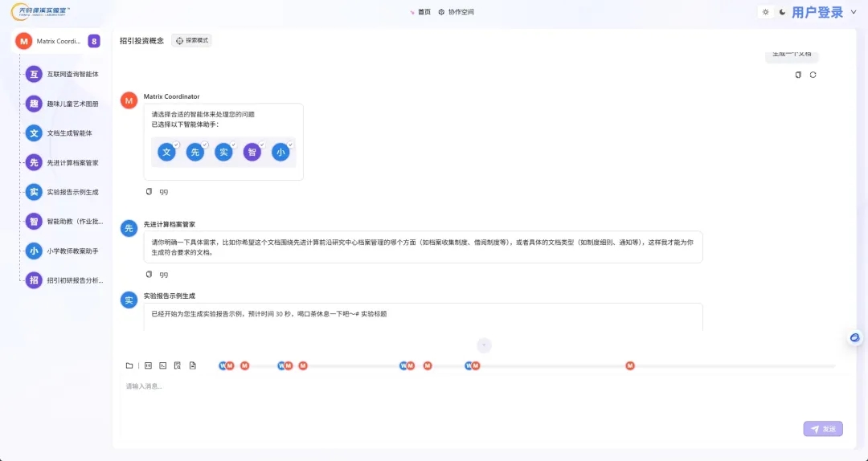Click the scroll-down circle above the input area

click(484, 345)
